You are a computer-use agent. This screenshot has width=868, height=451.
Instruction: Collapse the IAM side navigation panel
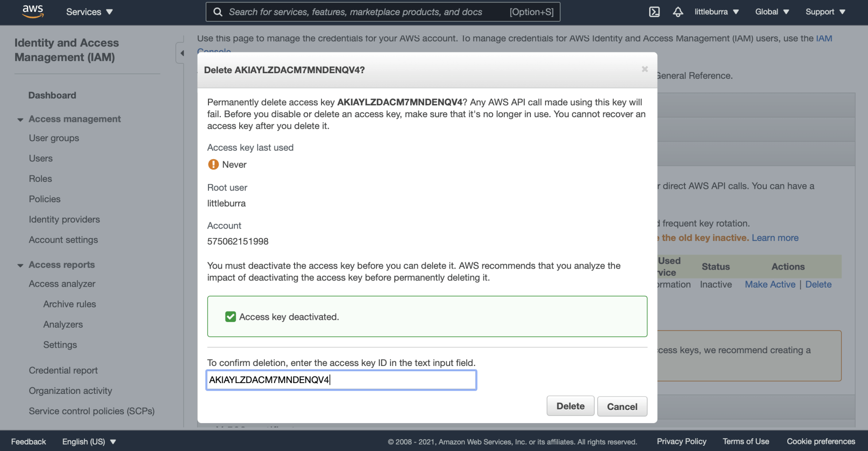(x=182, y=53)
